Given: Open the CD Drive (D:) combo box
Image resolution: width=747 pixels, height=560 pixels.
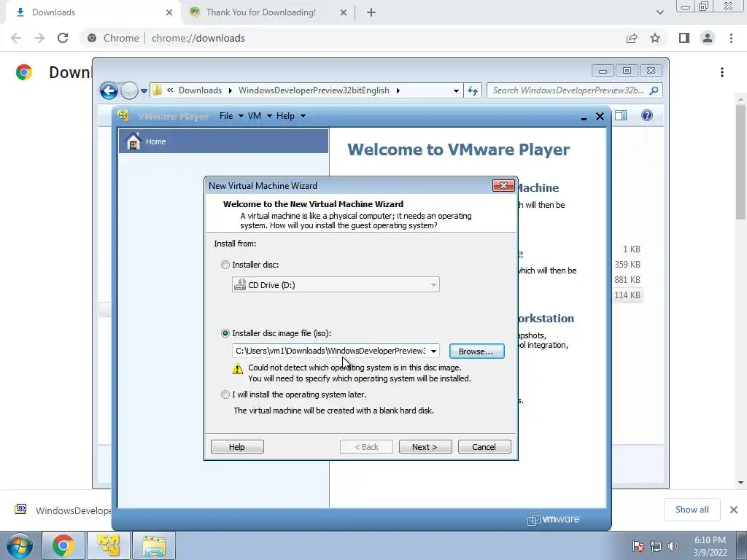Looking at the screenshot, I should pyautogui.click(x=336, y=285).
